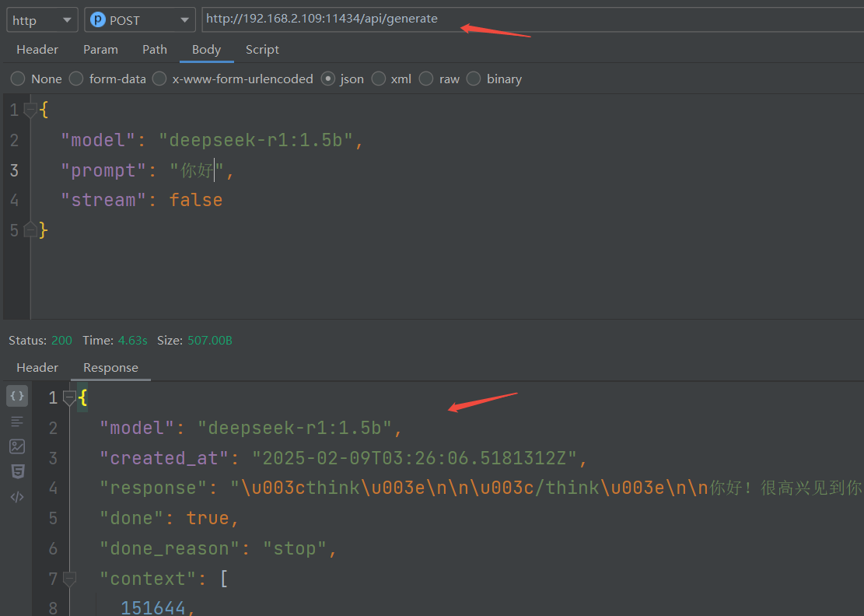Show HTML5 preview of the response

point(17,471)
